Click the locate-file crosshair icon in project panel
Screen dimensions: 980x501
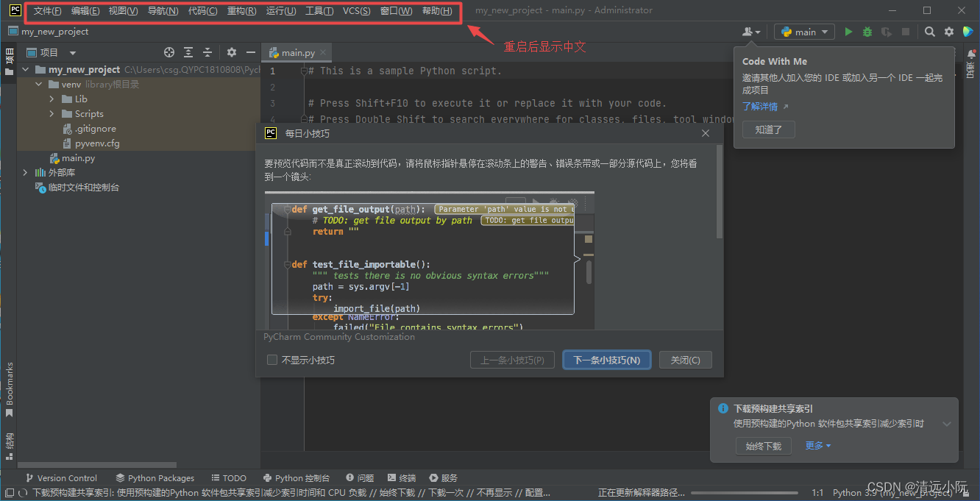[169, 52]
